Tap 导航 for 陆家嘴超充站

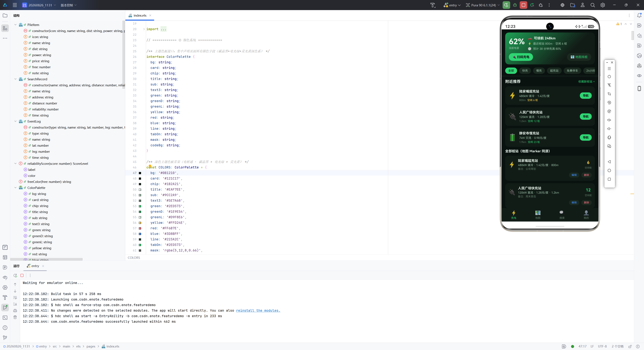pyautogui.click(x=585, y=95)
